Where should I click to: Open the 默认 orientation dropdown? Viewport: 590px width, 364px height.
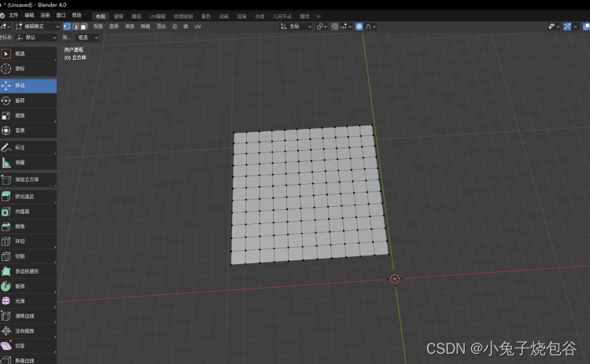[36, 38]
